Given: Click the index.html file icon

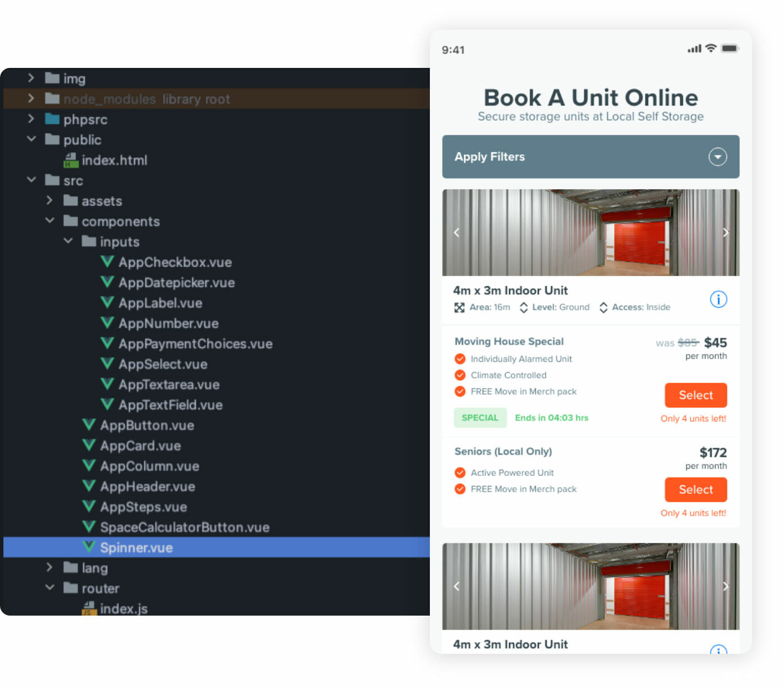Looking at the screenshot, I should tap(71, 160).
